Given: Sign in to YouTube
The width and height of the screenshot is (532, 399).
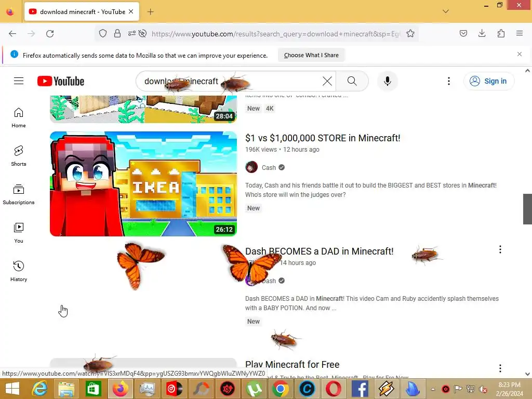Looking at the screenshot, I should click(x=488, y=81).
